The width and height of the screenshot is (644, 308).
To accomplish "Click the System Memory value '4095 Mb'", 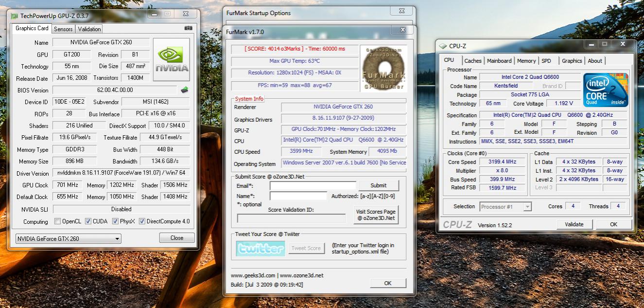I will pos(387,151).
